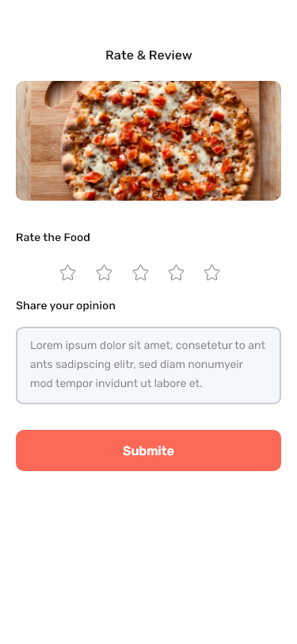Click the word Food in the rating label
The width and height of the screenshot is (297, 644).
tap(77, 237)
